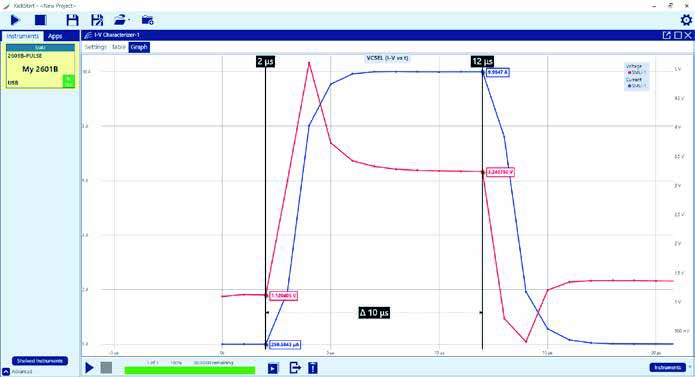Open the Table tab
The width and height of the screenshot is (695, 377).
118,47
